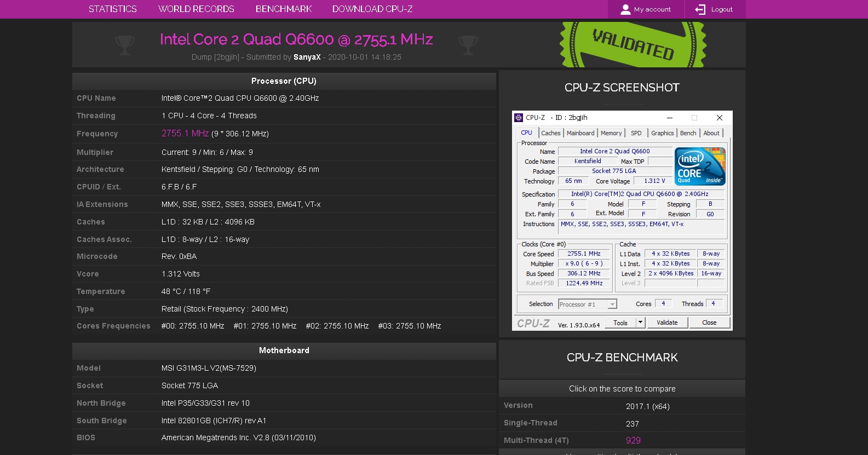Click Bus Speed field 306.12 MHz

tap(584, 273)
